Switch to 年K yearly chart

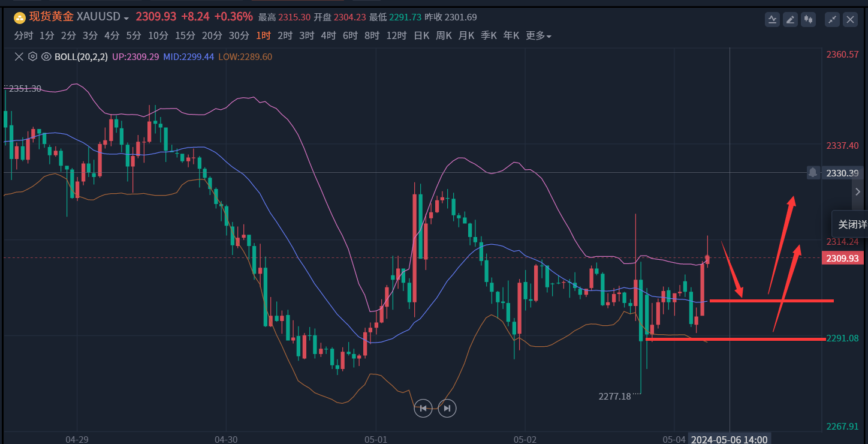[511, 36]
